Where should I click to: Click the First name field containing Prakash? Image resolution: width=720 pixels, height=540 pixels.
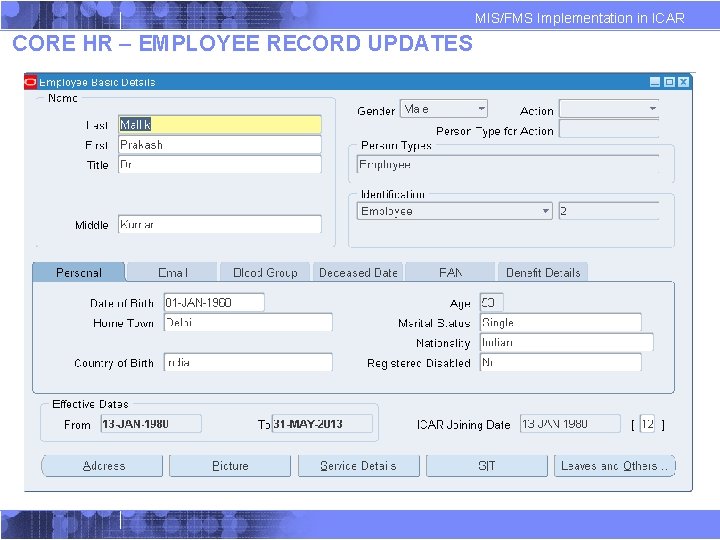pos(220,145)
